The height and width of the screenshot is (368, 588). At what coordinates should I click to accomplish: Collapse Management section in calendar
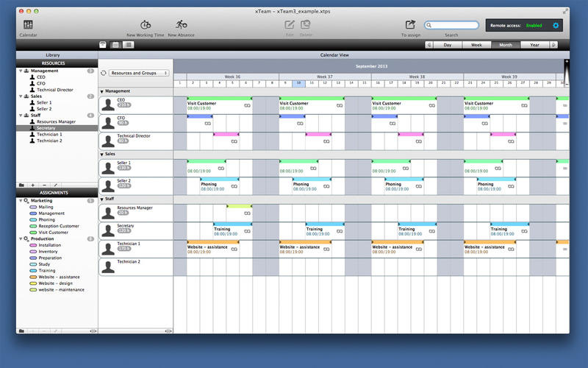(101, 91)
